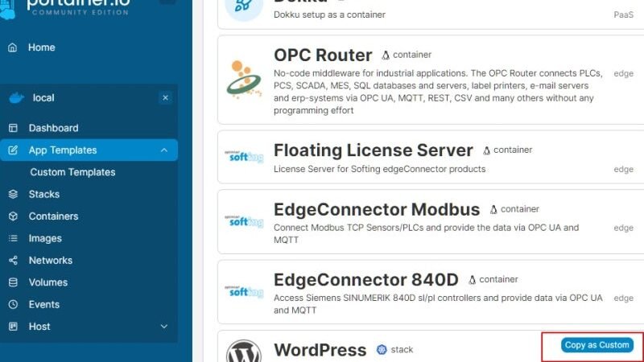The width and height of the screenshot is (644, 362).
Task: Collapse the App Templates chevron
Action: pyautogui.click(x=164, y=150)
